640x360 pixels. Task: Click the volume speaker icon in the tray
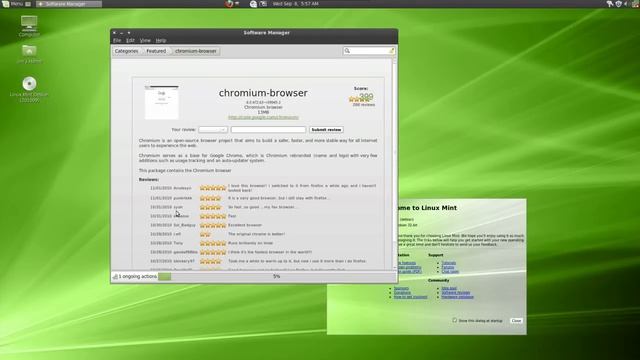[x=626, y=4]
